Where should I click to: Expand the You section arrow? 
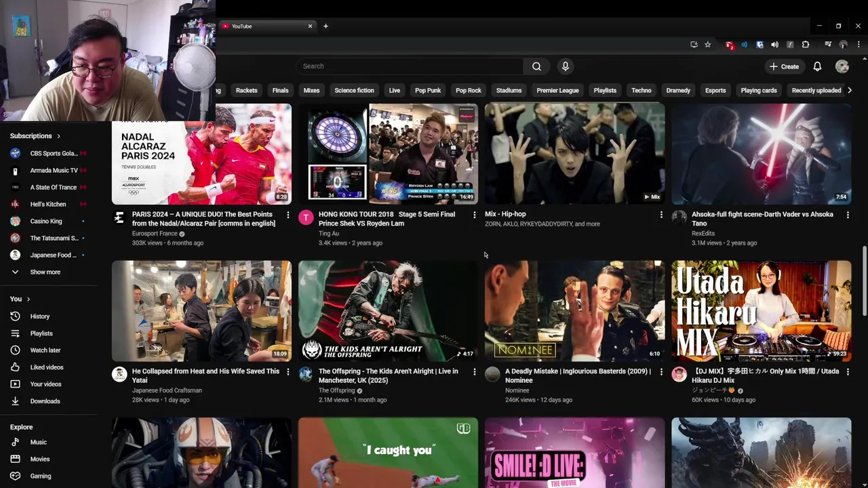tap(28, 299)
